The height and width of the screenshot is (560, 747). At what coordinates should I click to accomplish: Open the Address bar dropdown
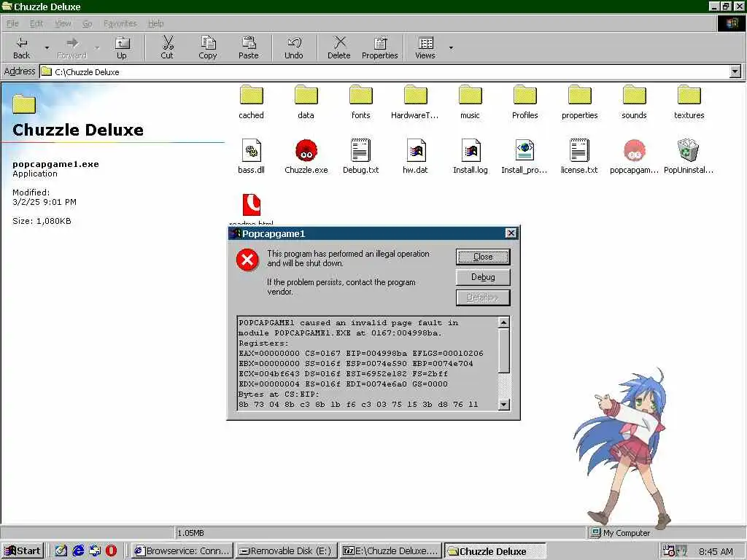(x=735, y=72)
